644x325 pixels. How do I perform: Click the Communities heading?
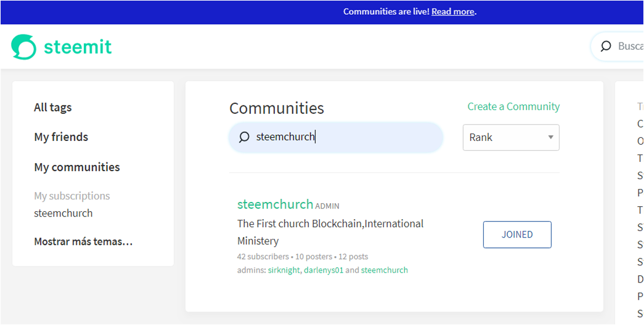(277, 108)
